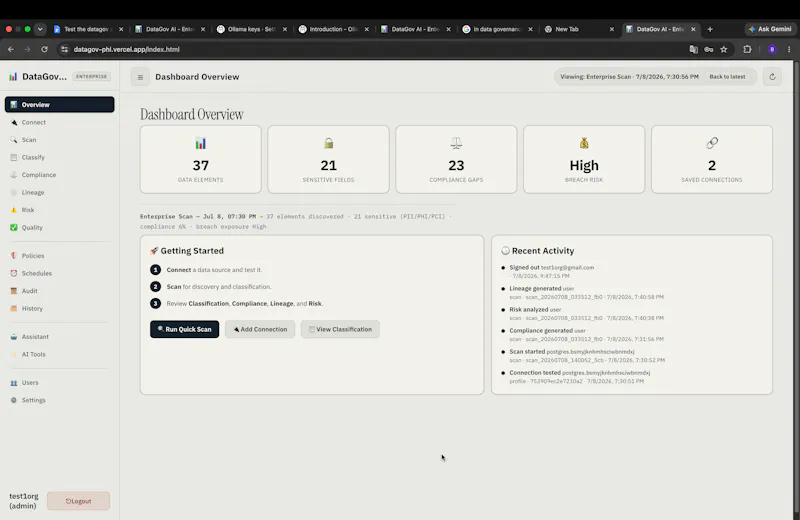Screen dimensions: 800x520
Task: Open Compliance in the sidebar
Action: pyautogui.click(x=59, y=175)
